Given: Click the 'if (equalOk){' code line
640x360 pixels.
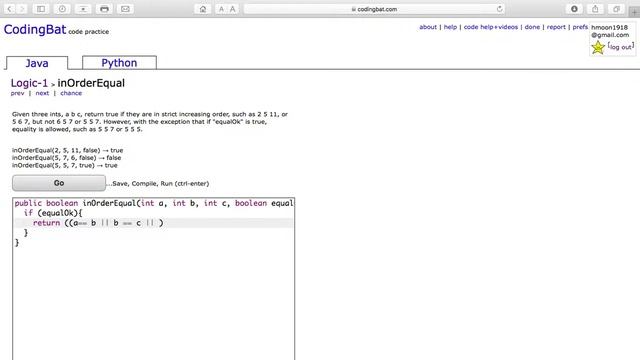Looking at the screenshot, I should tap(53, 213).
